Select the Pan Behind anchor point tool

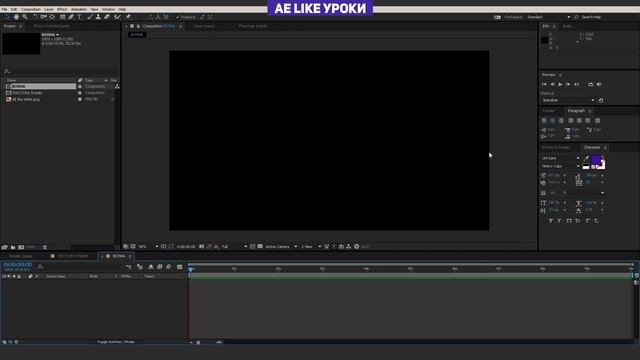point(52,17)
